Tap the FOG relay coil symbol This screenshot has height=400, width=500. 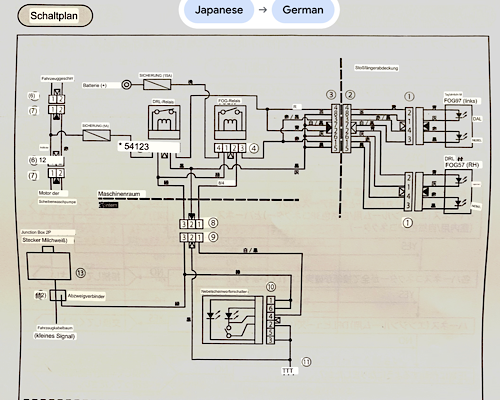tap(230, 125)
